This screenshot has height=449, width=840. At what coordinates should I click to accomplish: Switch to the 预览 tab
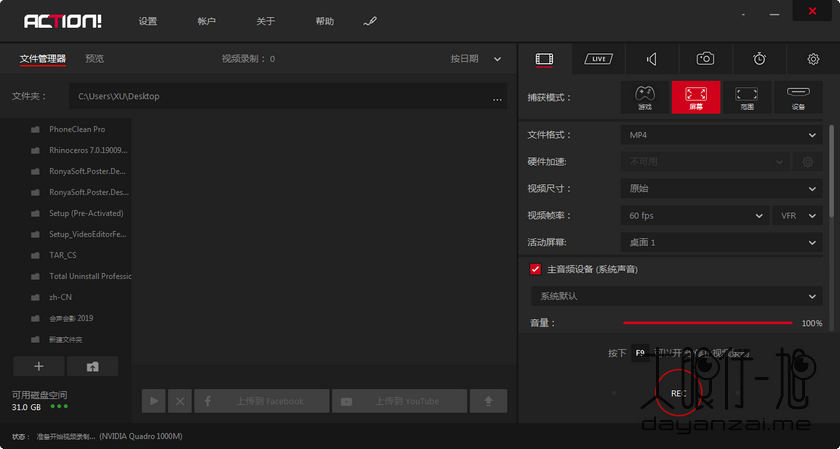pos(95,59)
